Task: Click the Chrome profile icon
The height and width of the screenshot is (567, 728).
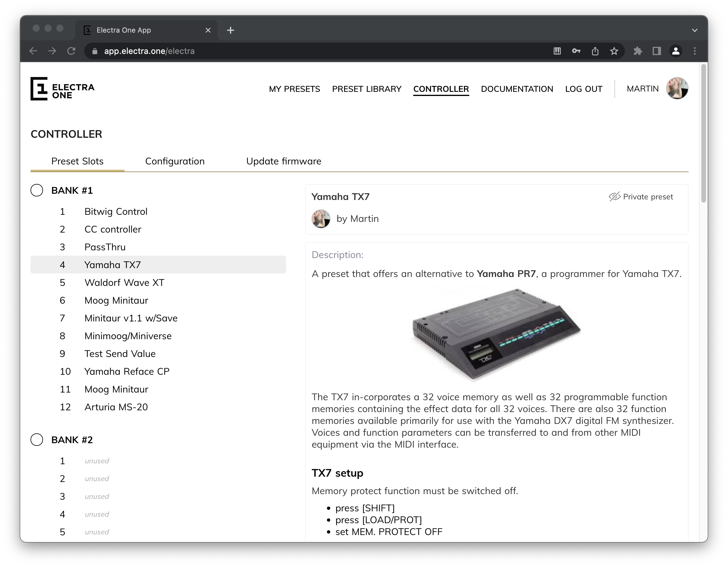Action: [x=676, y=51]
